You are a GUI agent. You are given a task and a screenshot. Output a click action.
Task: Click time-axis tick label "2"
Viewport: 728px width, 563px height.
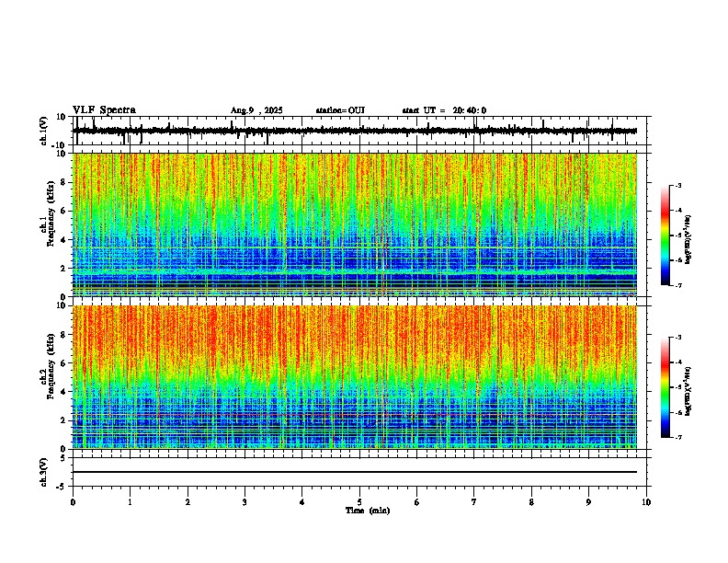pos(188,502)
